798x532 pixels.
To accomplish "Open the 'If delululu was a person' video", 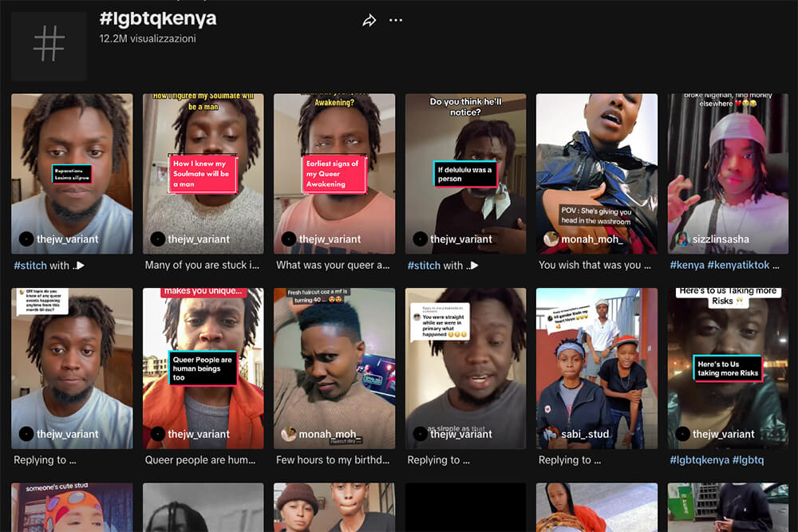I will [x=466, y=173].
